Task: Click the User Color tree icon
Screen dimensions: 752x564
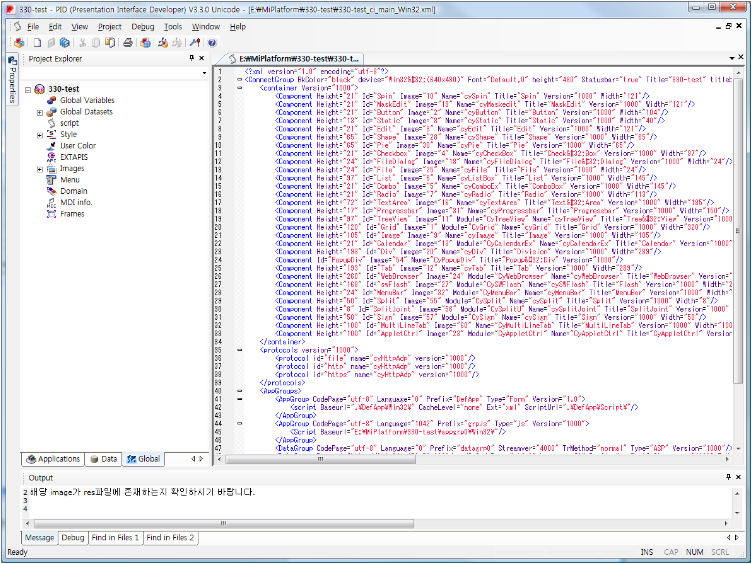Action: point(51,146)
